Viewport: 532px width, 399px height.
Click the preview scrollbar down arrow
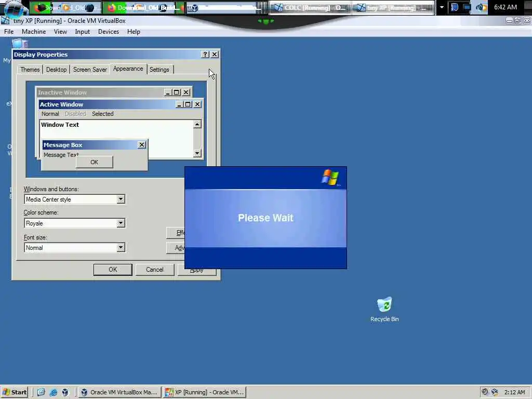[197, 153]
